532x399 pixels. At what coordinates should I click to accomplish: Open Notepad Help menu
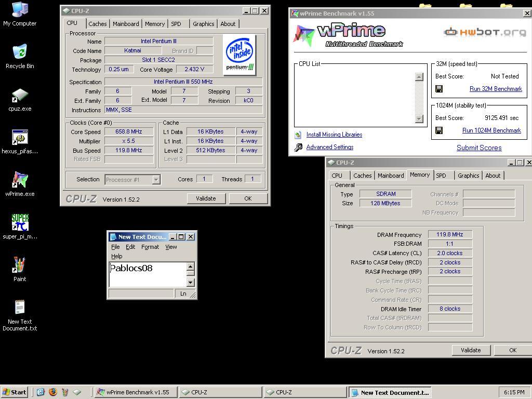117,256
